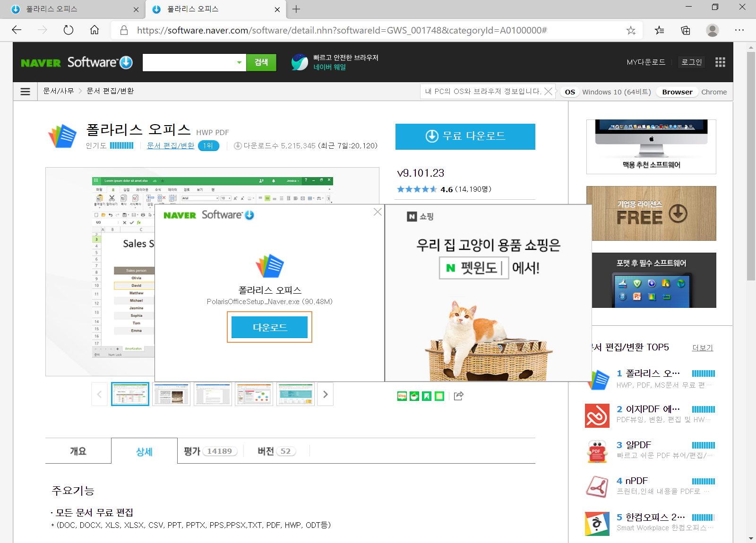The height and width of the screenshot is (543, 756).
Task: Open the browser home page
Action: (x=94, y=30)
